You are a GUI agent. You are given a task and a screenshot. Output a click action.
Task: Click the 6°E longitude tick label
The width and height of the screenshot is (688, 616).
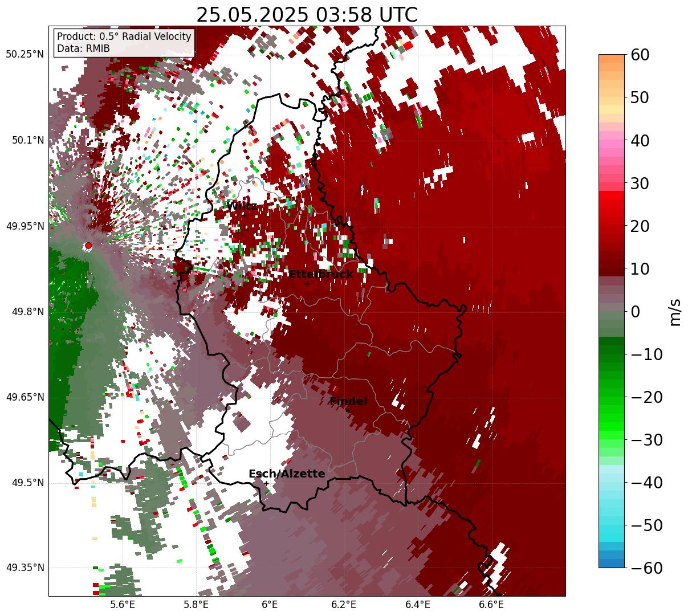[270, 605]
